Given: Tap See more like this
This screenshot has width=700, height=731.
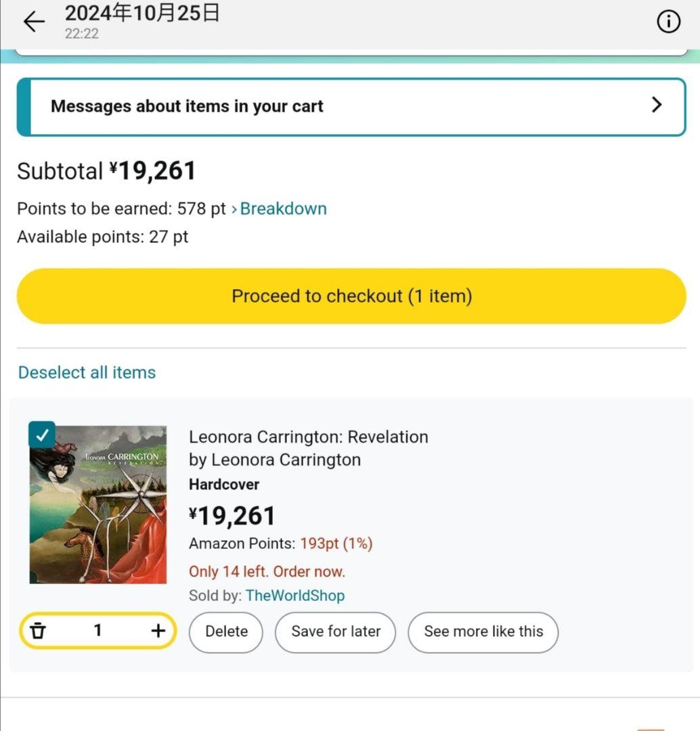Looking at the screenshot, I should click(x=483, y=632).
